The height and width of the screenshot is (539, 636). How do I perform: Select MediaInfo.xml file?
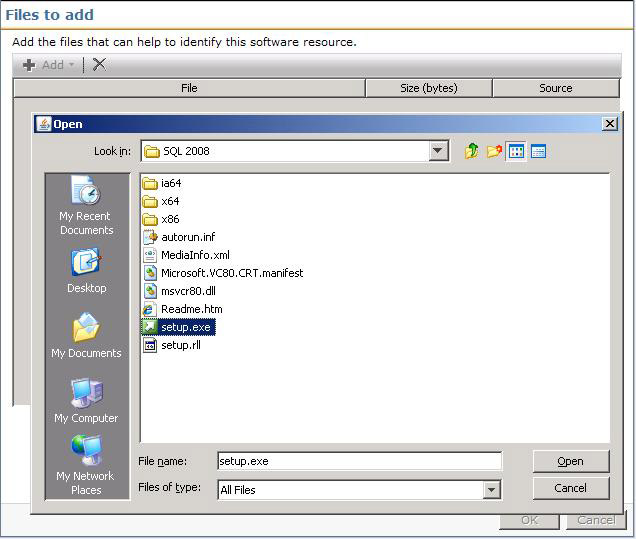coord(187,255)
